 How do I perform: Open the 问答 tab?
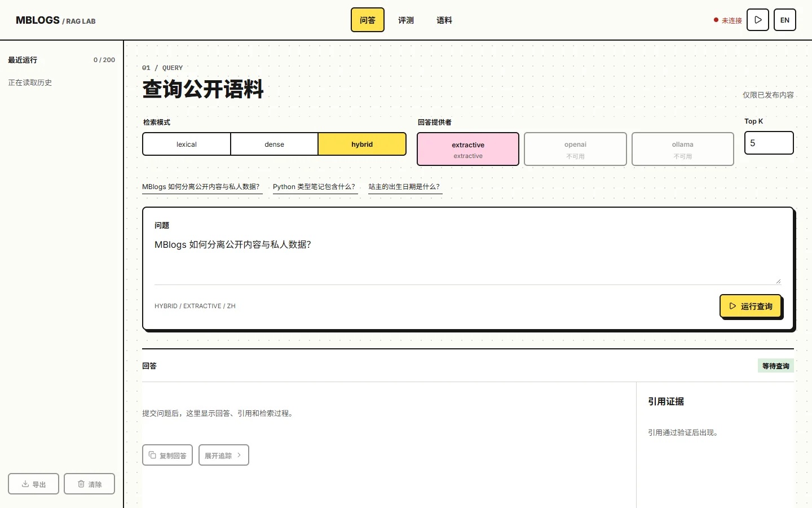(x=368, y=20)
